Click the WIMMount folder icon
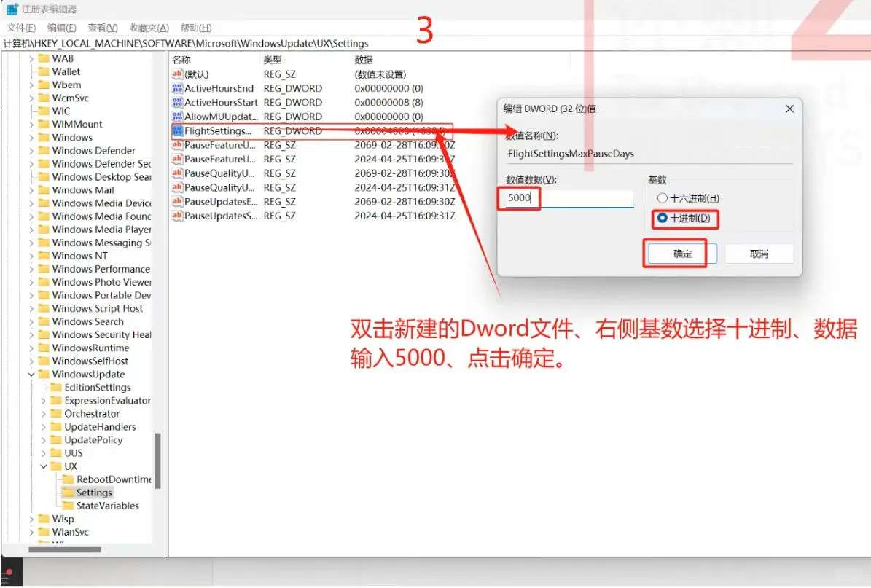 click(x=43, y=125)
